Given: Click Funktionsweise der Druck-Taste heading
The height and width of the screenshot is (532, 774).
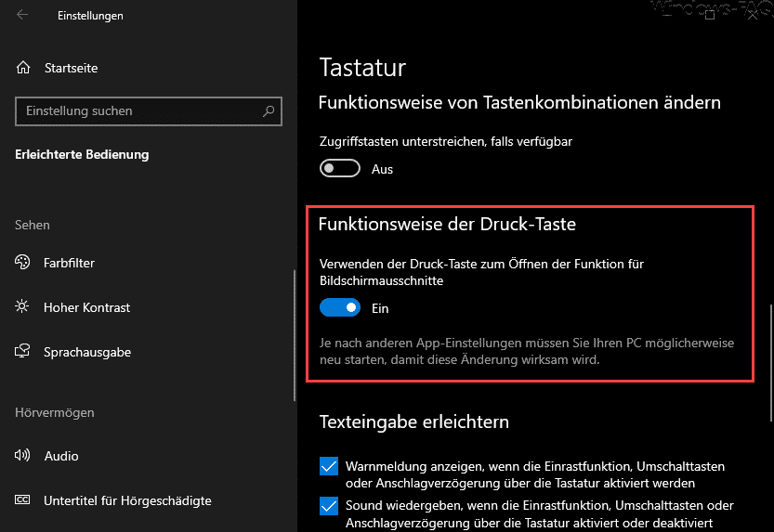Looking at the screenshot, I should pyautogui.click(x=447, y=224).
